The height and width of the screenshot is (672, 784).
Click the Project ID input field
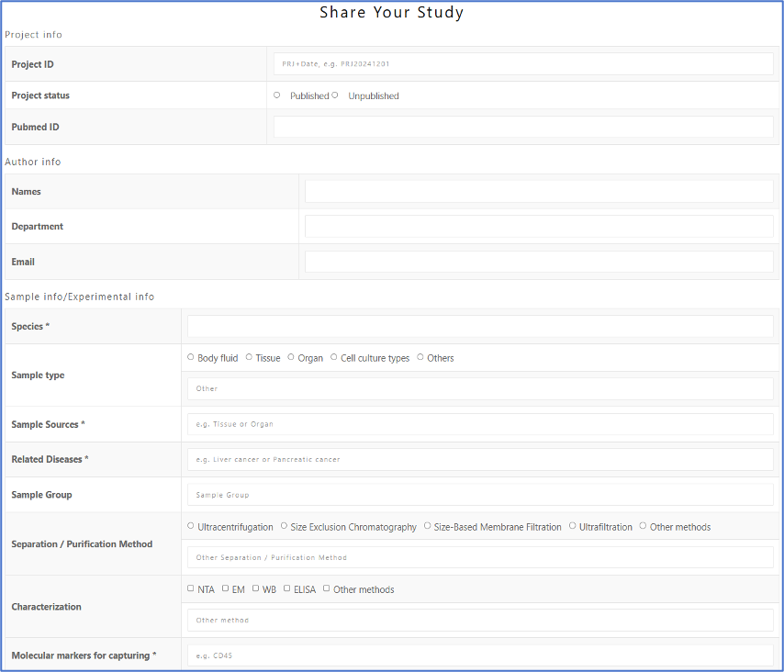[x=523, y=64]
